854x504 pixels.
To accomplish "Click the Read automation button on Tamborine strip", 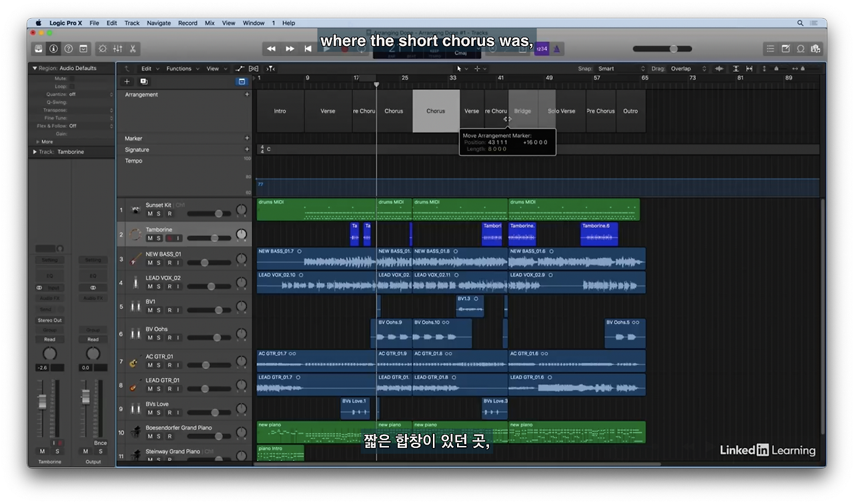I will click(x=49, y=339).
